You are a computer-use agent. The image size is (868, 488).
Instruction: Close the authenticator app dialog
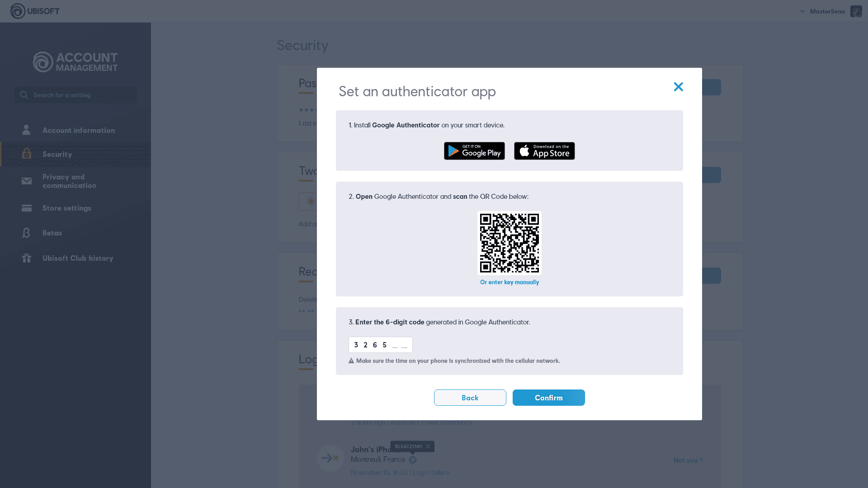(678, 87)
